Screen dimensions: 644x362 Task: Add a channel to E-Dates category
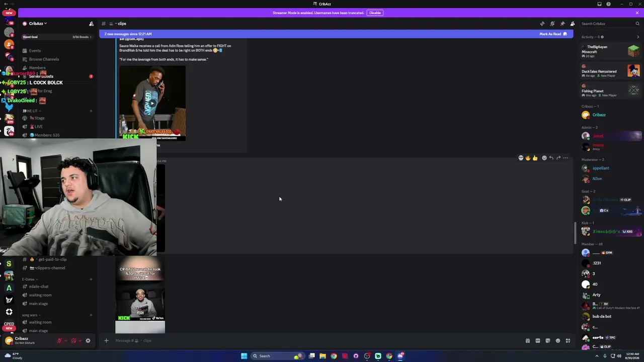pos(91,280)
